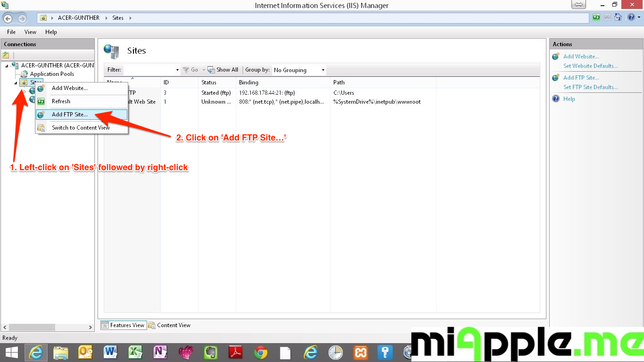
Task: Launch Microsoft Word from the taskbar
Action: [x=110, y=353]
